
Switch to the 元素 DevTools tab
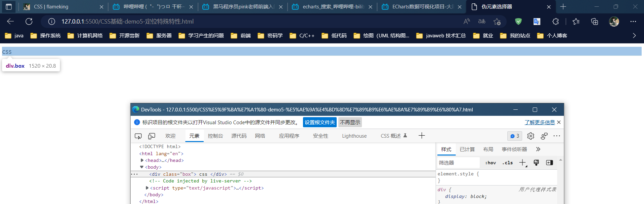tap(194, 136)
